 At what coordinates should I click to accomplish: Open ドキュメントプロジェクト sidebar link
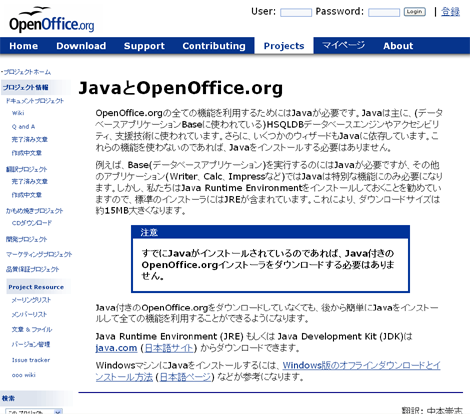[35, 101]
